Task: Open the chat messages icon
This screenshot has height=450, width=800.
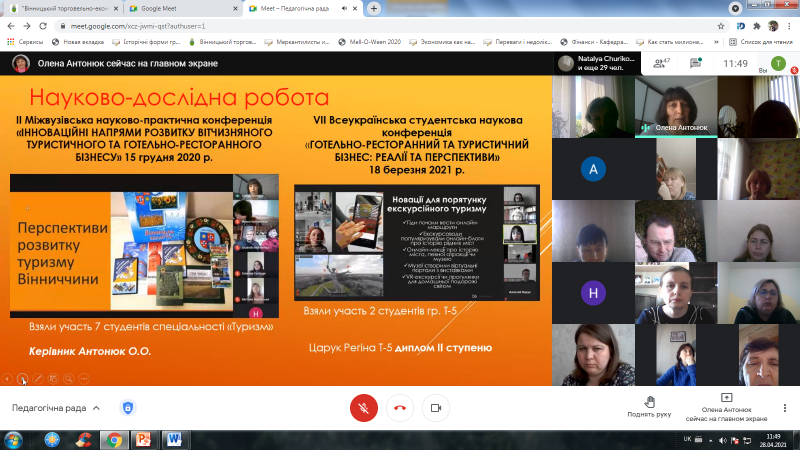Action: (x=695, y=63)
